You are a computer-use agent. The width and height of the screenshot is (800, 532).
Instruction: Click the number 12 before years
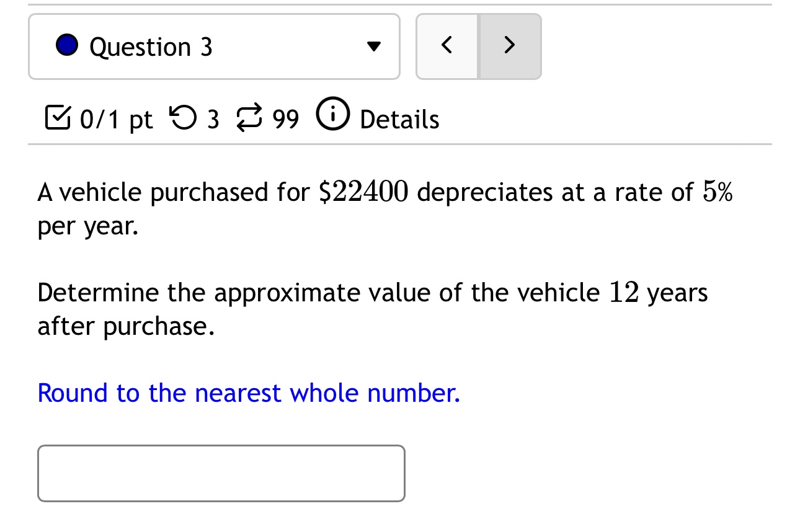(x=624, y=292)
